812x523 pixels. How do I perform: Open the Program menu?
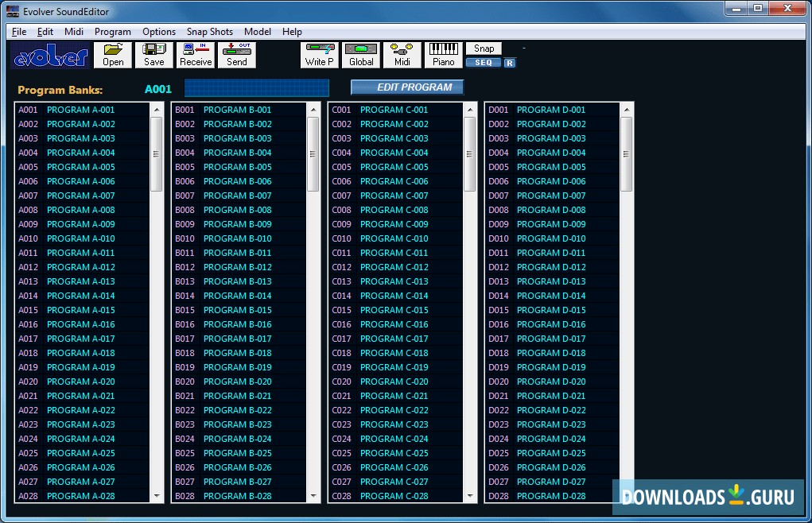[112, 31]
